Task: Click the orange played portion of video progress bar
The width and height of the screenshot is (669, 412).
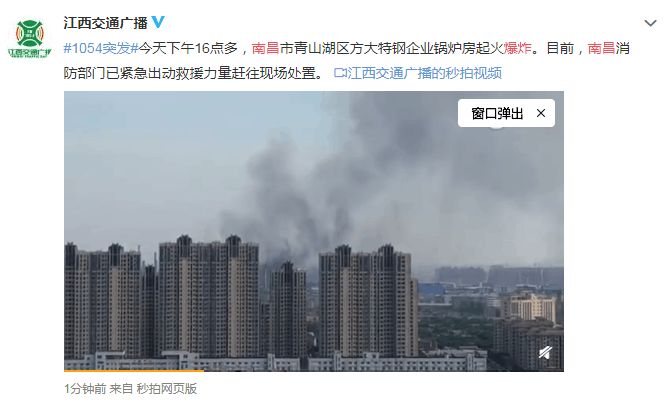Action: (134, 371)
